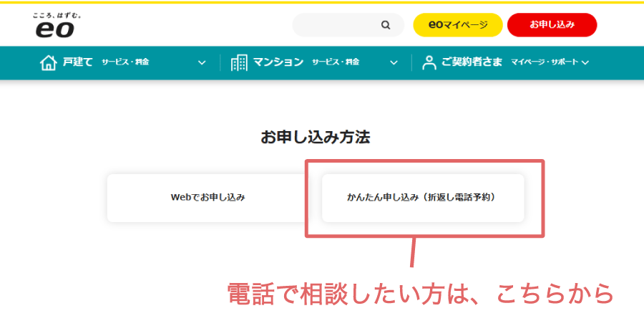The height and width of the screenshot is (331, 644).
Task: Click the person icon beside ご契約者さま
Action: click(x=429, y=62)
